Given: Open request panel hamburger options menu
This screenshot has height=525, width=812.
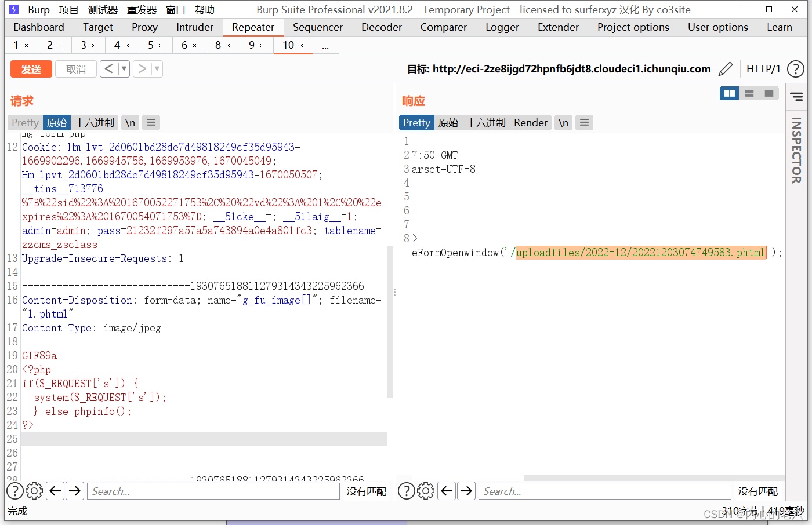Looking at the screenshot, I should point(151,123).
